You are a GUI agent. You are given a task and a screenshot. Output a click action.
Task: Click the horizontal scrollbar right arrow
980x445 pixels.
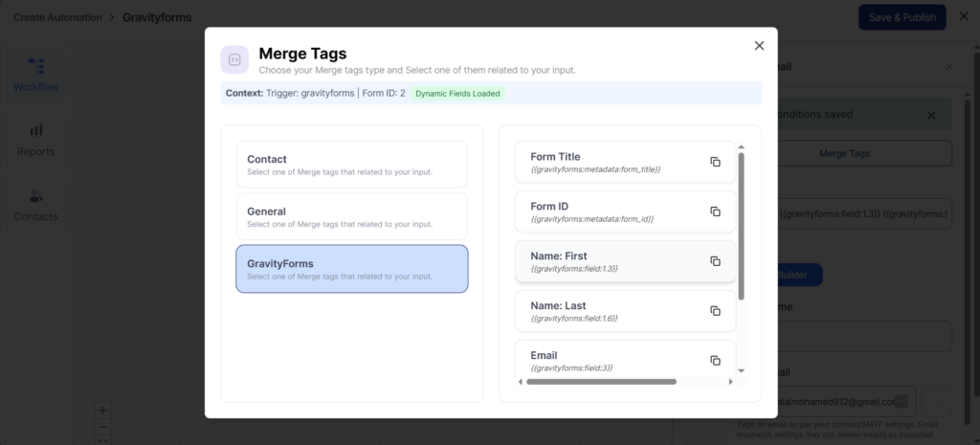pyautogui.click(x=731, y=381)
